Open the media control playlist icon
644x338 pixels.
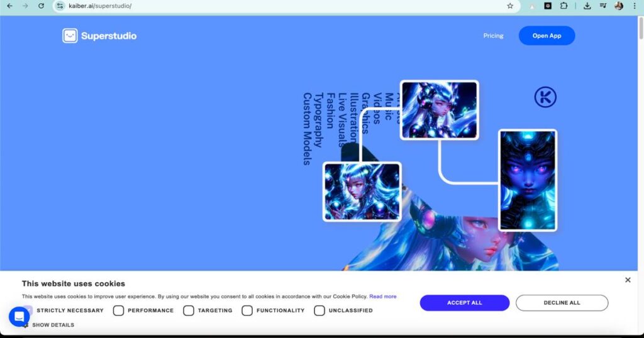[x=603, y=6]
